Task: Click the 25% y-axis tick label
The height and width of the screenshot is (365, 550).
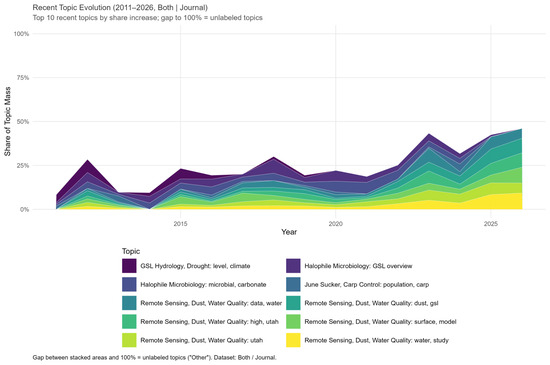Action: coord(23,165)
